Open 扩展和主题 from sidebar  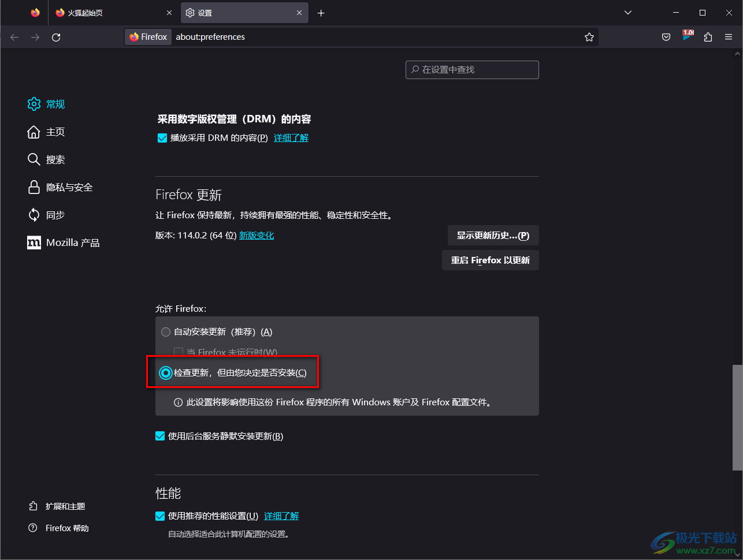[x=57, y=506]
